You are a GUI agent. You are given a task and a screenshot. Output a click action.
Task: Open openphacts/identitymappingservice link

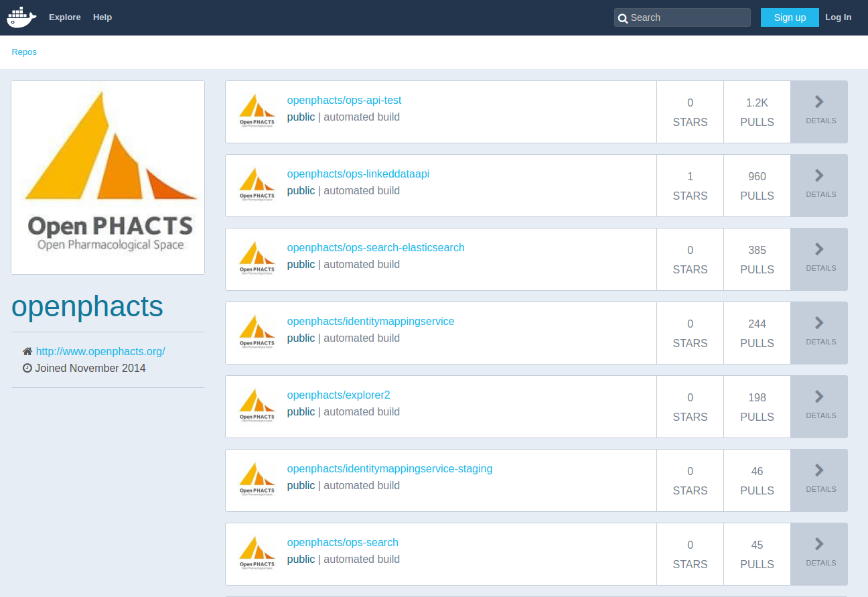click(371, 322)
